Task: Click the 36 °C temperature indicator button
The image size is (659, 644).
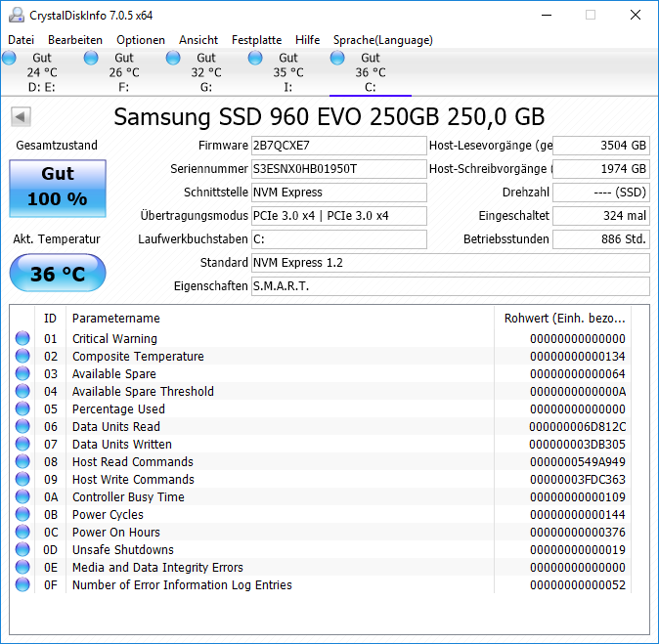Action: [x=58, y=273]
